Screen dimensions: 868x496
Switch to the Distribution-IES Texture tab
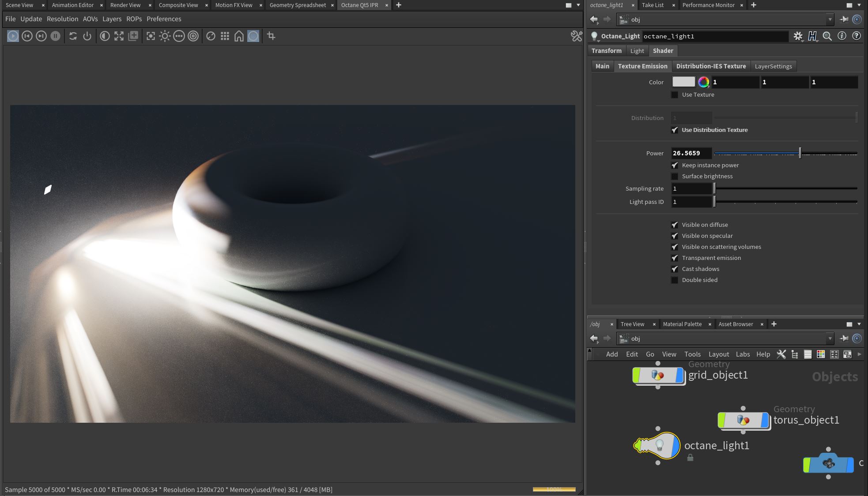pos(711,66)
